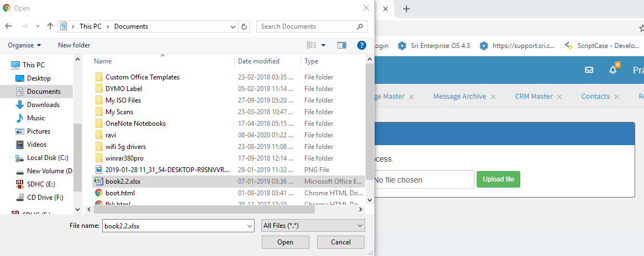Open Pictures in navigation pane
644x256 pixels.
coord(33,131)
